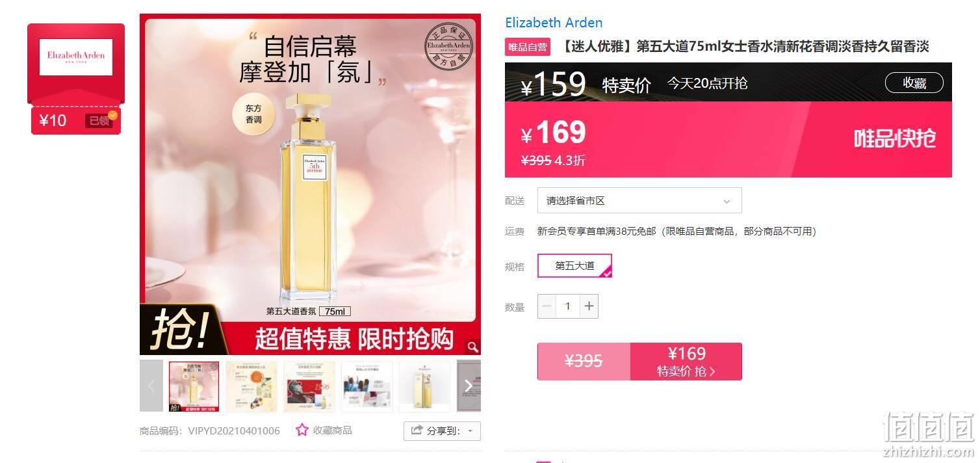Viewport: 980px width, 463px height.
Task: Click the ¥169 特卖价 抢 buy button
Action: pyautogui.click(x=686, y=362)
